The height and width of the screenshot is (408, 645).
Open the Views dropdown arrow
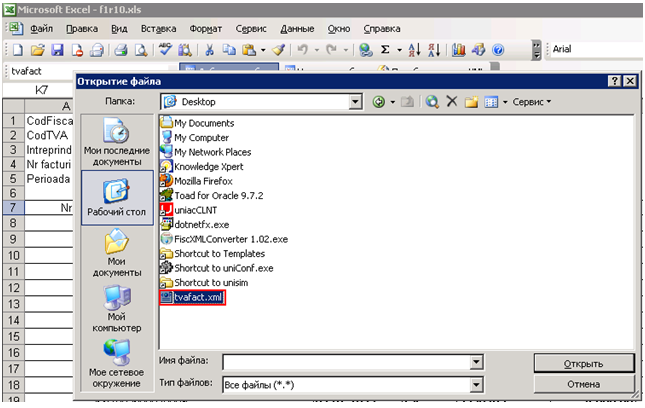[x=505, y=102]
